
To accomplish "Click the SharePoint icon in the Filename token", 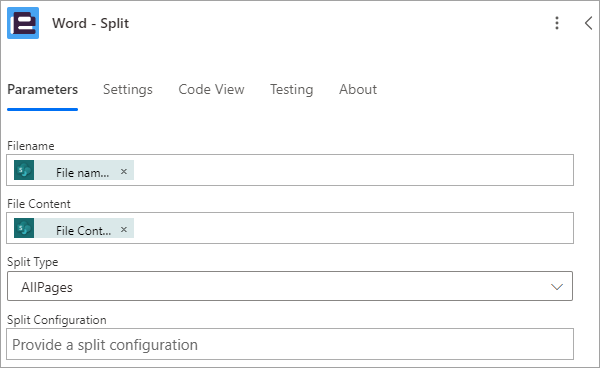I will click(x=24, y=170).
